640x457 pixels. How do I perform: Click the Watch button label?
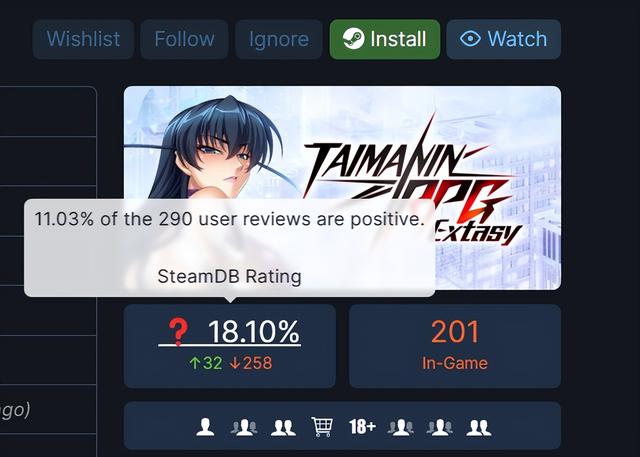pyautogui.click(x=517, y=39)
